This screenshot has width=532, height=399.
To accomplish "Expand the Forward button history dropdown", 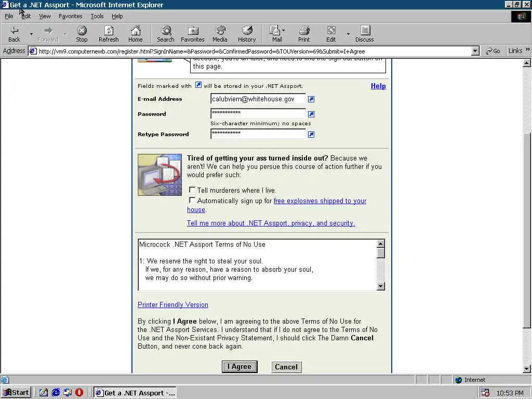I will [65, 34].
